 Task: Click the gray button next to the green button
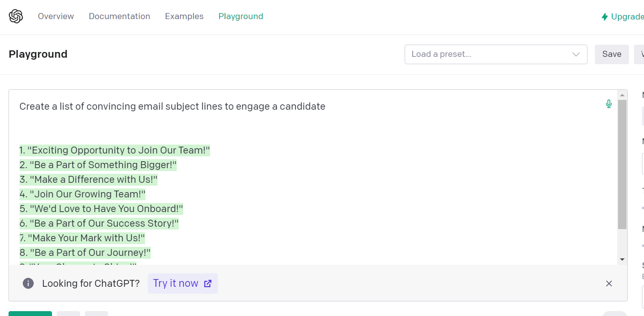click(68, 314)
